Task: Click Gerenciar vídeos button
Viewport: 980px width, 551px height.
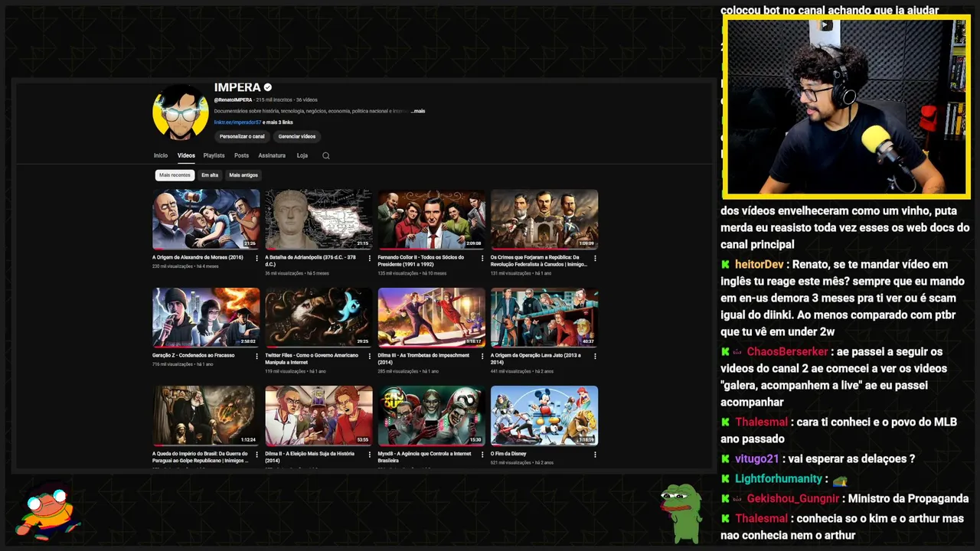Action: click(297, 136)
